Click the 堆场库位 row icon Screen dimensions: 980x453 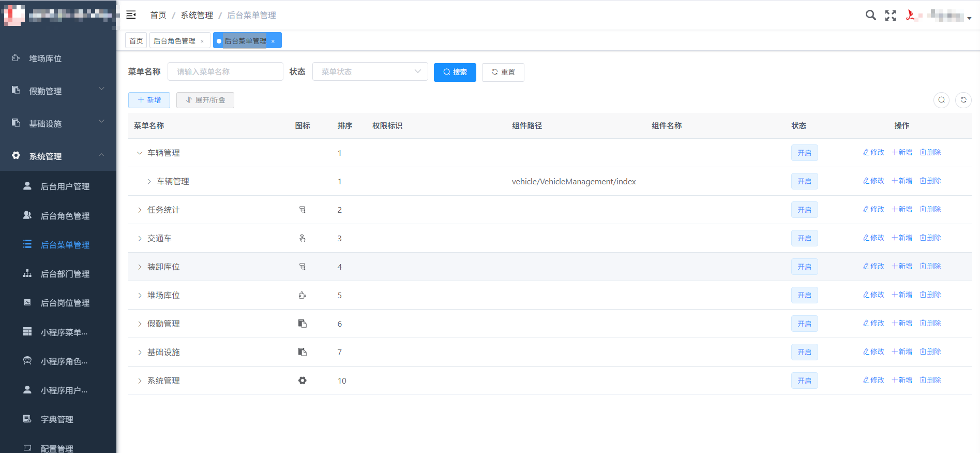tap(303, 295)
